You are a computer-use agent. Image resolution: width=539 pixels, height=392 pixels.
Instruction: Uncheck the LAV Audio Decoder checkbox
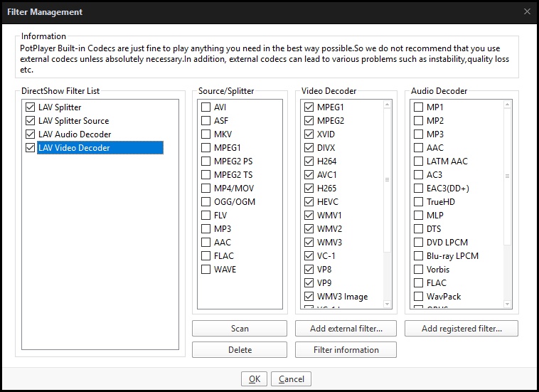(31, 134)
